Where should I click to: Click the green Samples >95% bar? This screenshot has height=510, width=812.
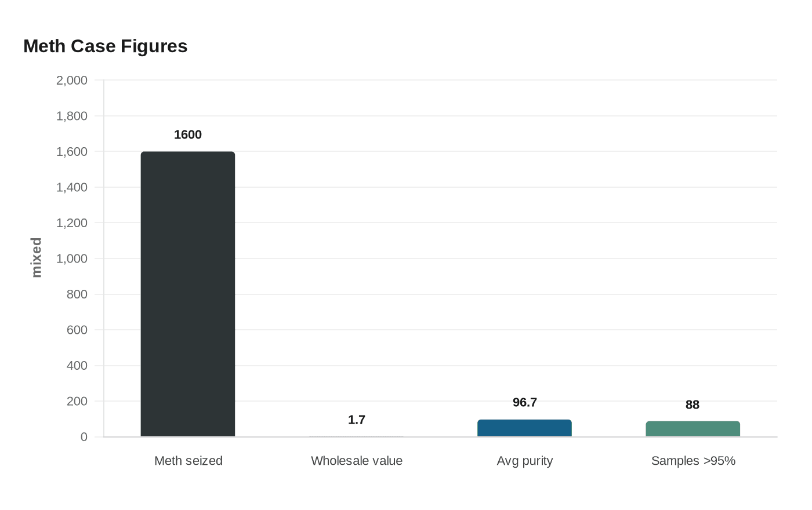[x=693, y=429]
